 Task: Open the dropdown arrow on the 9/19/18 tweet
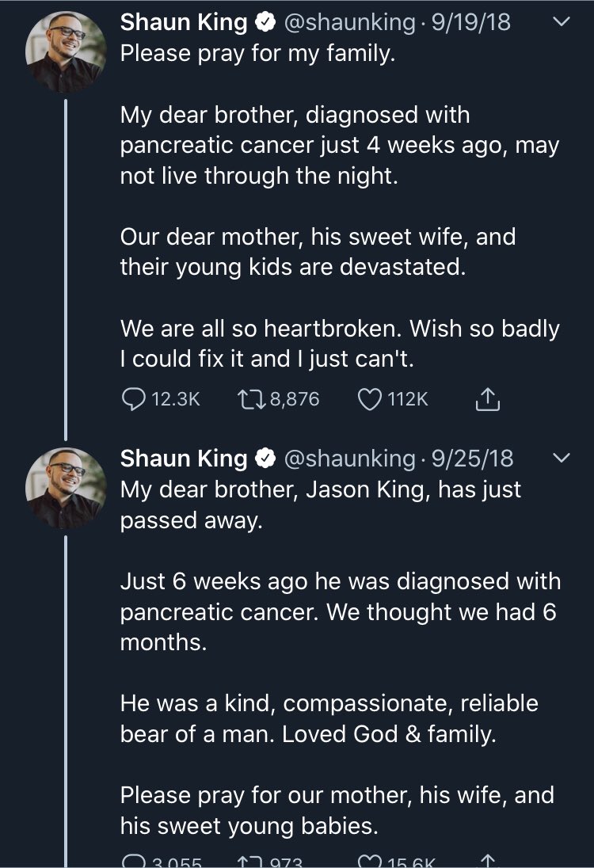coord(559,24)
